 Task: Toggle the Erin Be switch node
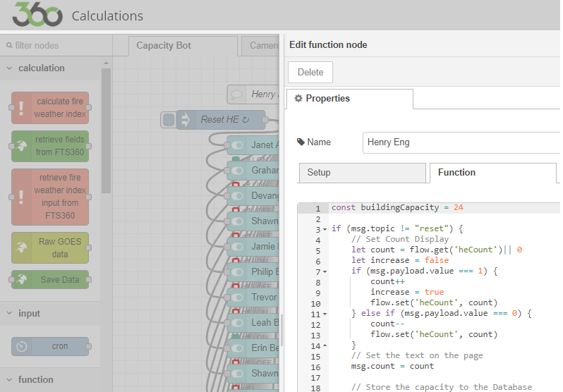[x=237, y=348]
